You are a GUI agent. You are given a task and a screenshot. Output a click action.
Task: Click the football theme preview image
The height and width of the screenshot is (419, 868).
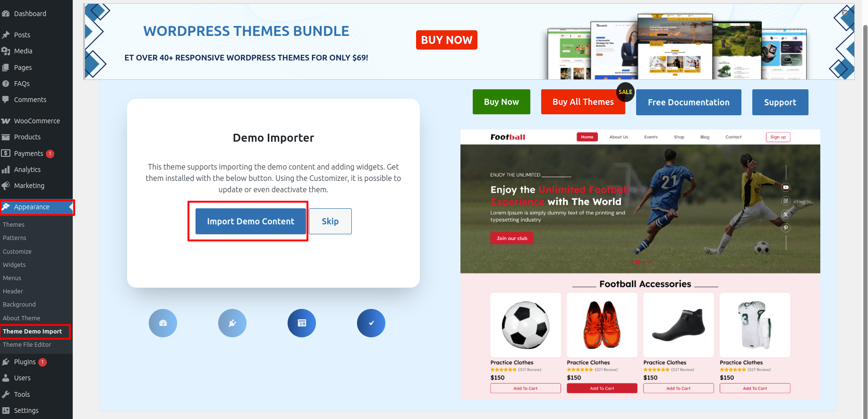[640, 264]
